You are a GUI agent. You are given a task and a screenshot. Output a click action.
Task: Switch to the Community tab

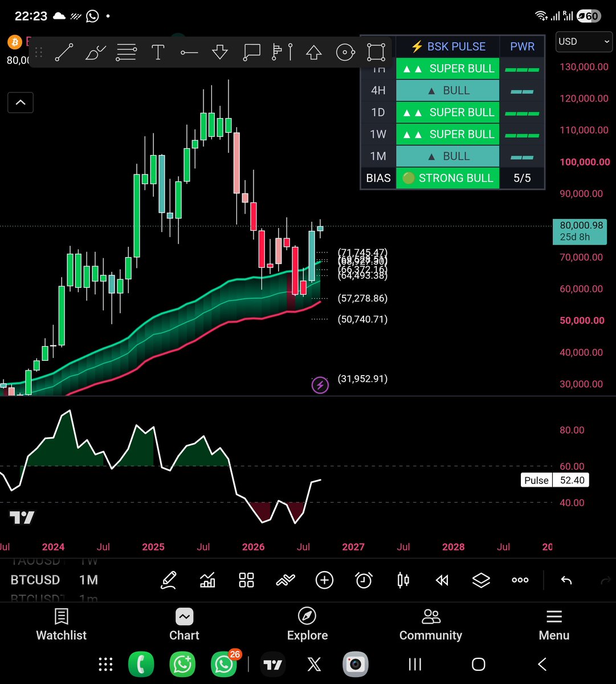pyautogui.click(x=431, y=625)
